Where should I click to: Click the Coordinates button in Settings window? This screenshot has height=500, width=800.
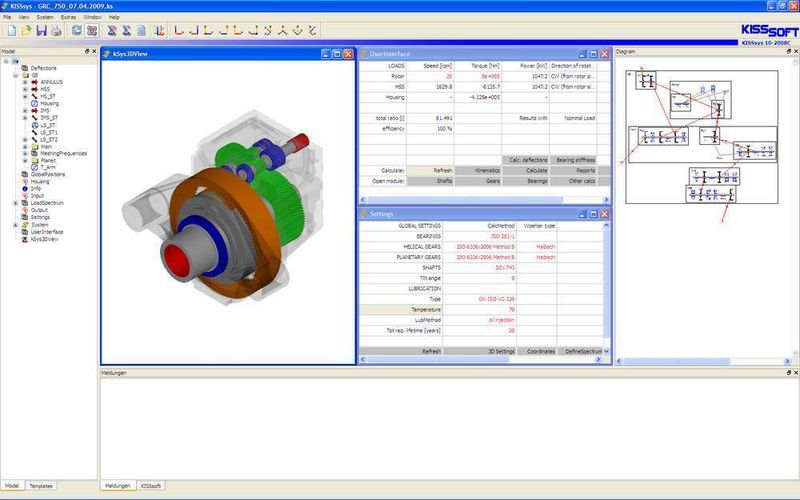(x=537, y=352)
